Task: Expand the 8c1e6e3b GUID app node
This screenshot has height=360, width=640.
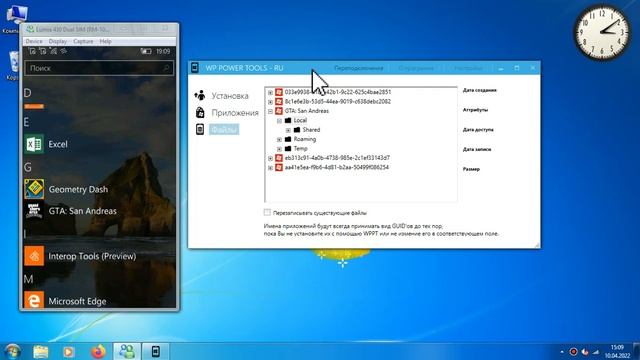Action: (270, 102)
